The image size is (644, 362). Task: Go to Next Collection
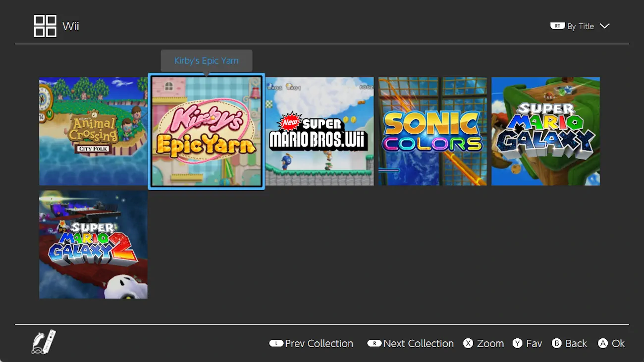pyautogui.click(x=419, y=344)
